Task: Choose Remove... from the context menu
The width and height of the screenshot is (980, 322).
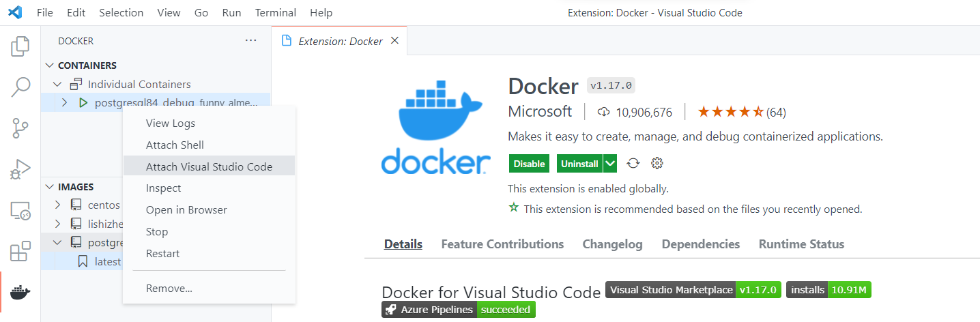Action: click(209, 289)
